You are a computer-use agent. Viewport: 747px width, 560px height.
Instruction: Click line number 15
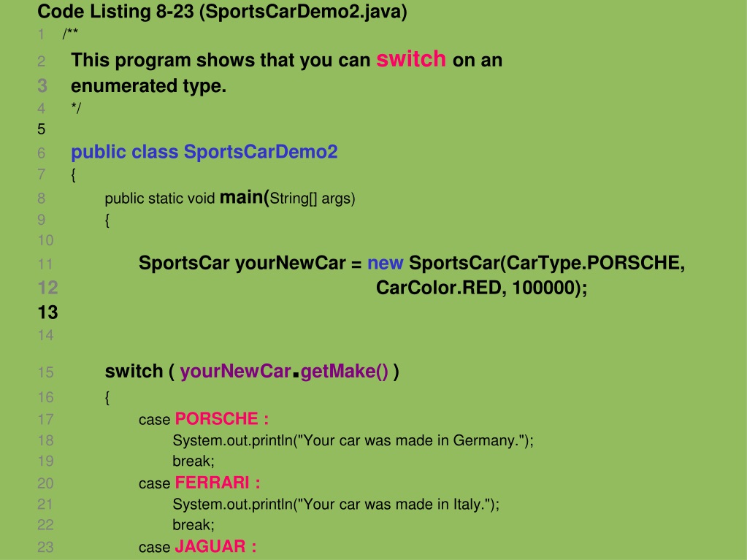[46, 372]
